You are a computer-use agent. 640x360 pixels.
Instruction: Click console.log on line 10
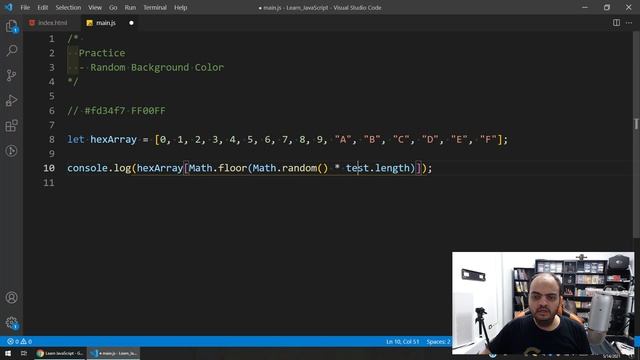pyautogui.click(x=99, y=168)
